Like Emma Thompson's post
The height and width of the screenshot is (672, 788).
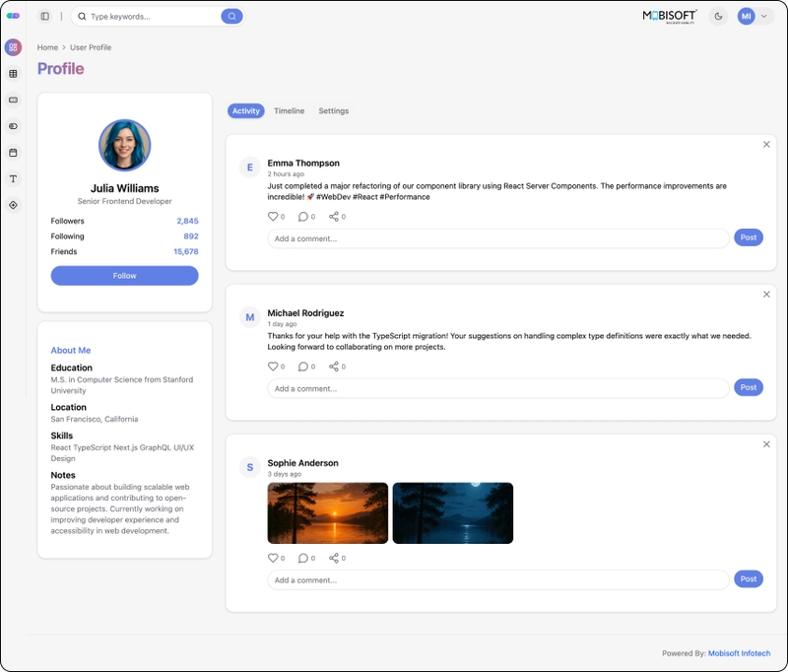(273, 217)
